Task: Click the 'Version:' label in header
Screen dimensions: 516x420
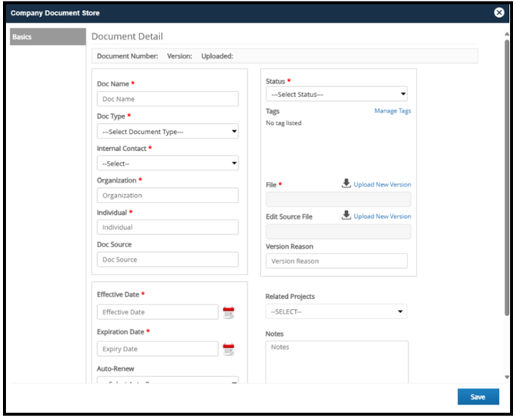Action: 179,56
